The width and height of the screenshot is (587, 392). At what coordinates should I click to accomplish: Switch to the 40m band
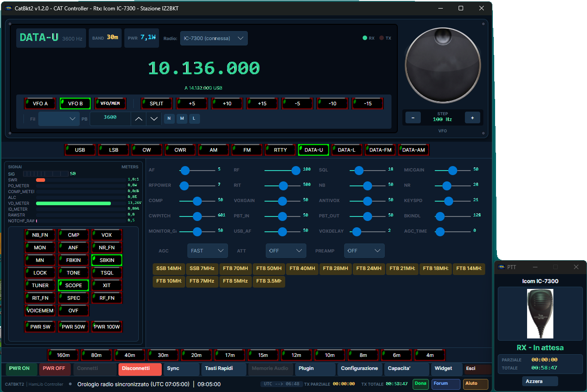click(x=130, y=355)
